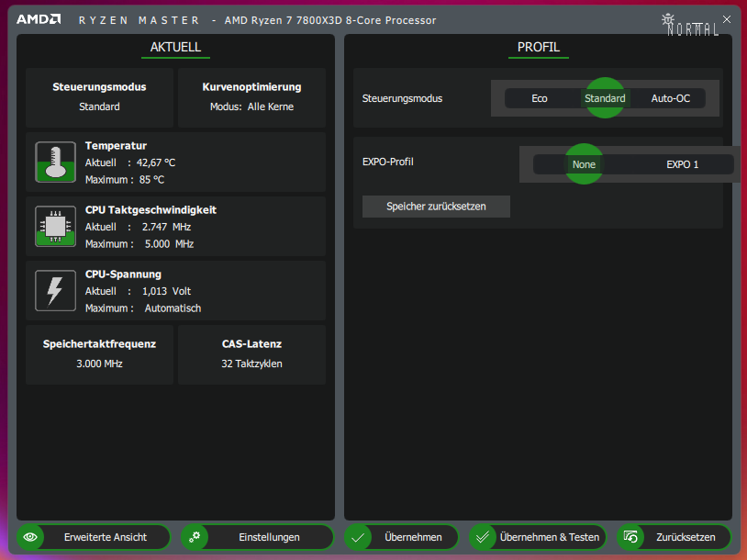Image resolution: width=747 pixels, height=560 pixels.
Task: Click the reset icon on Zurücksetzen
Action: 630,537
